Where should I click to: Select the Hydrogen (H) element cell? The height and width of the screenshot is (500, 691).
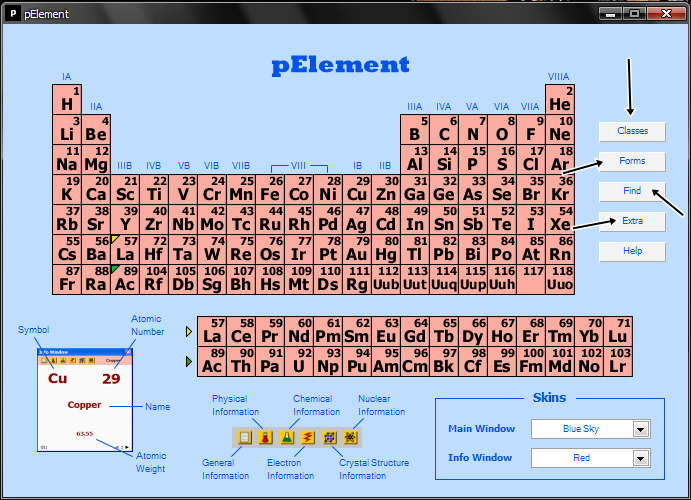point(67,100)
